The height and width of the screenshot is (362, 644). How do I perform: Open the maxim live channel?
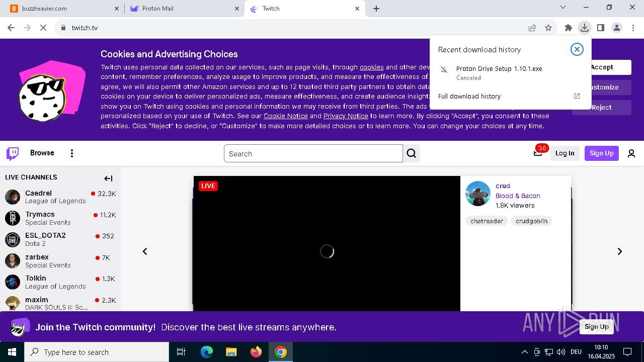[x=60, y=303]
